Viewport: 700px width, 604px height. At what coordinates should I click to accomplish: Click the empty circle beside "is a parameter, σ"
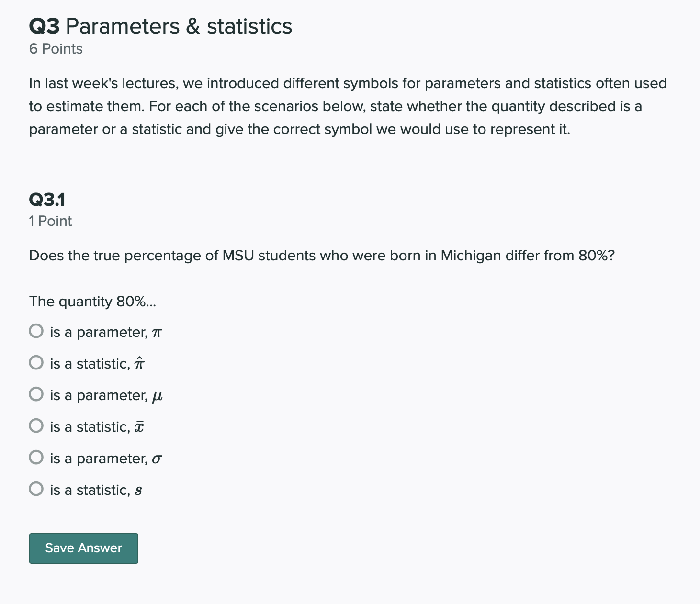pyautogui.click(x=36, y=457)
